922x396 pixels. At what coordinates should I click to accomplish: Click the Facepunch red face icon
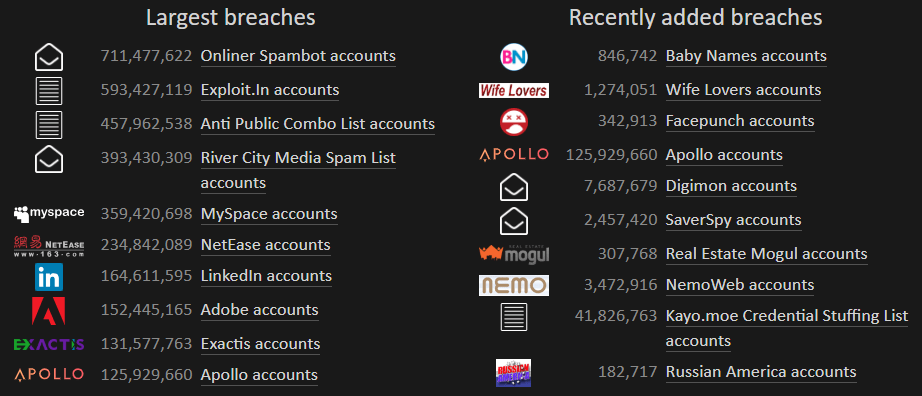[514, 122]
